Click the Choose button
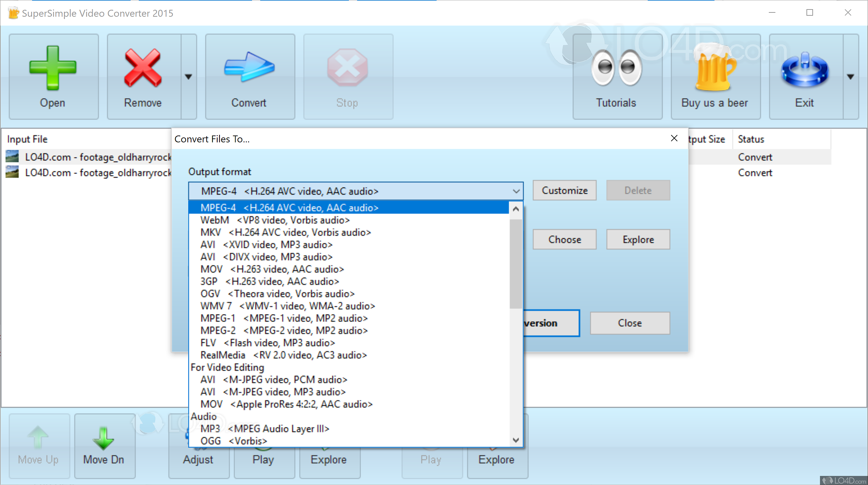Viewport: 868px width, 485px height. pyautogui.click(x=564, y=240)
